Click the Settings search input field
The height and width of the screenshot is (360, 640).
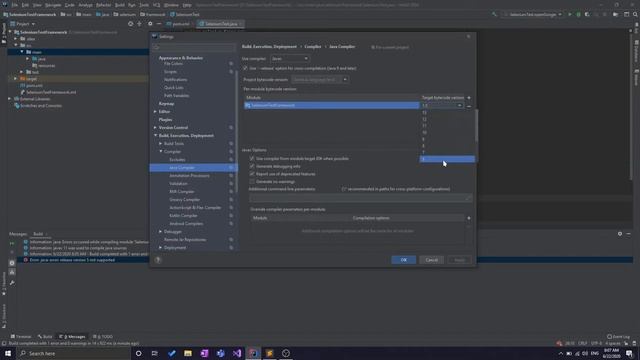(193, 48)
